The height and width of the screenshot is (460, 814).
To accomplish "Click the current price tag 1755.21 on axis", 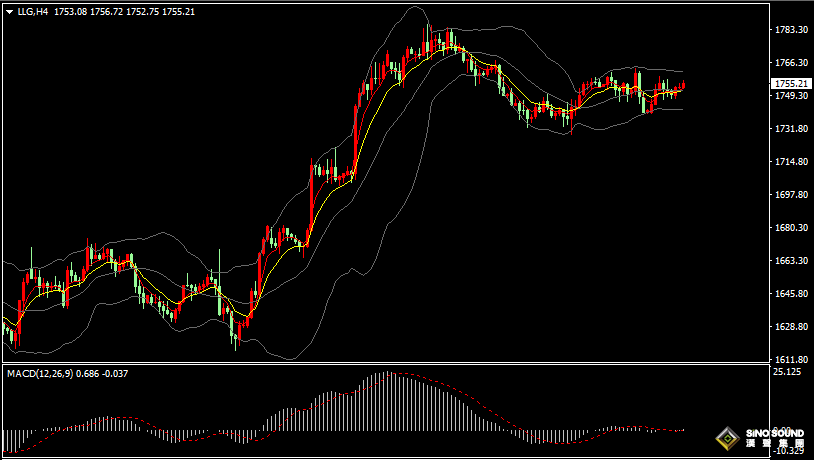I will (x=791, y=84).
